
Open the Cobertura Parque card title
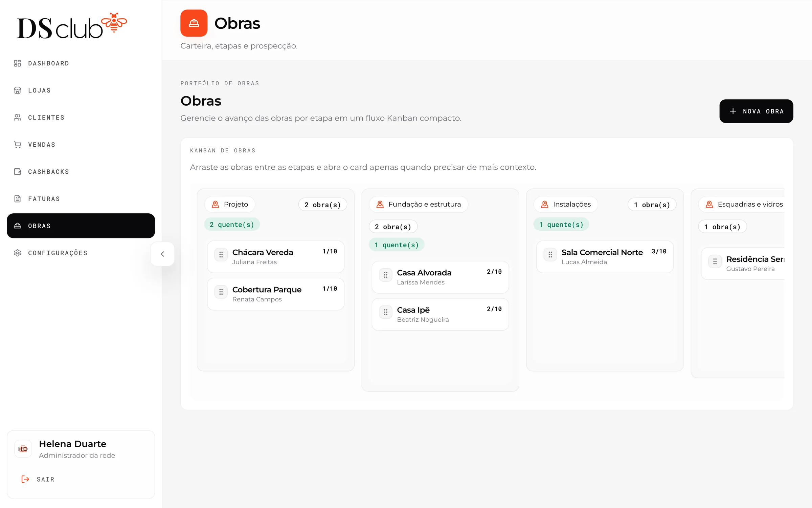coord(267,290)
